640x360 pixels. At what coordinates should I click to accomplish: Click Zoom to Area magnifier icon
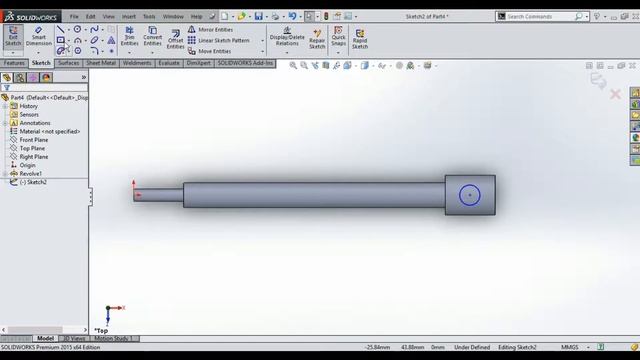tap(304, 65)
